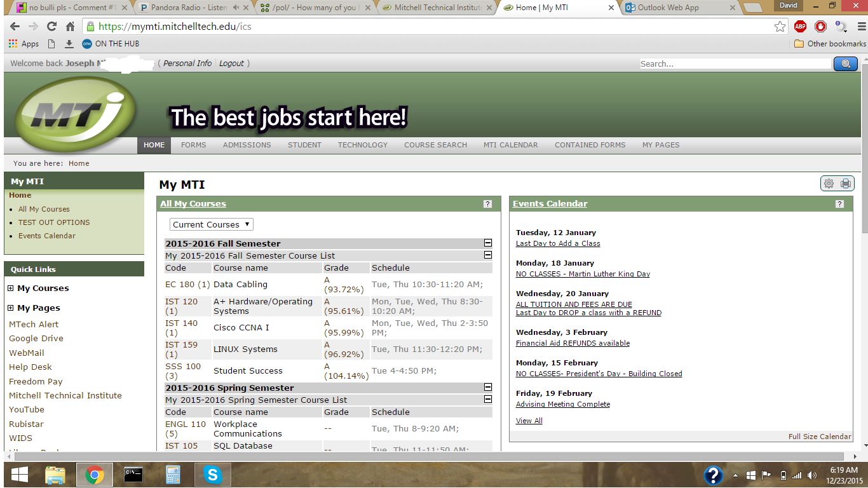868x488 pixels.
Task: Click the Events Calendar help icon
Action: [x=839, y=204]
